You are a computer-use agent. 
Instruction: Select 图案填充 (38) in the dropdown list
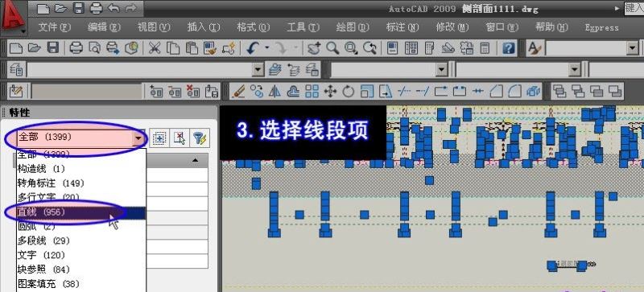click(x=81, y=284)
